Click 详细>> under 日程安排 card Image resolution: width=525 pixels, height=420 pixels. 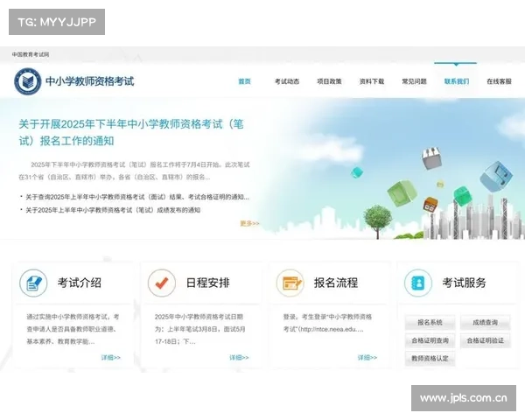pos(239,358)
